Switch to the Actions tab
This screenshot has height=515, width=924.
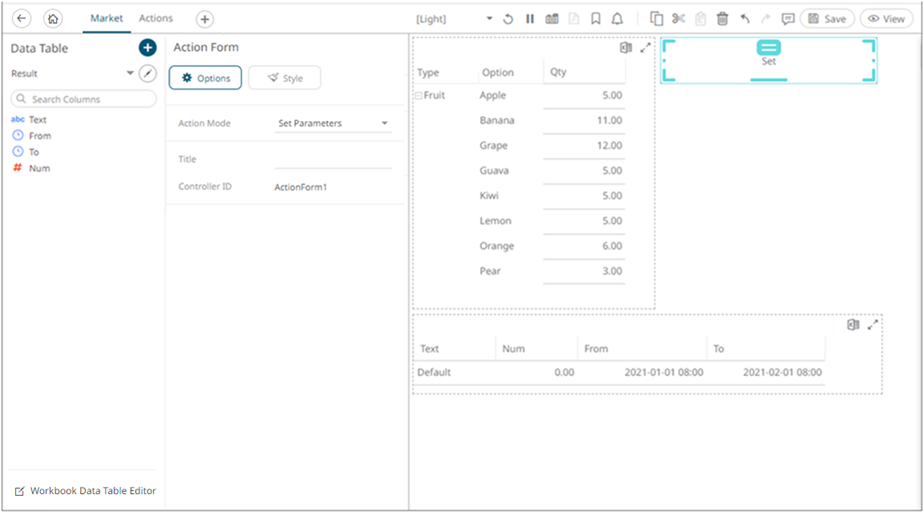click(156, 19)
